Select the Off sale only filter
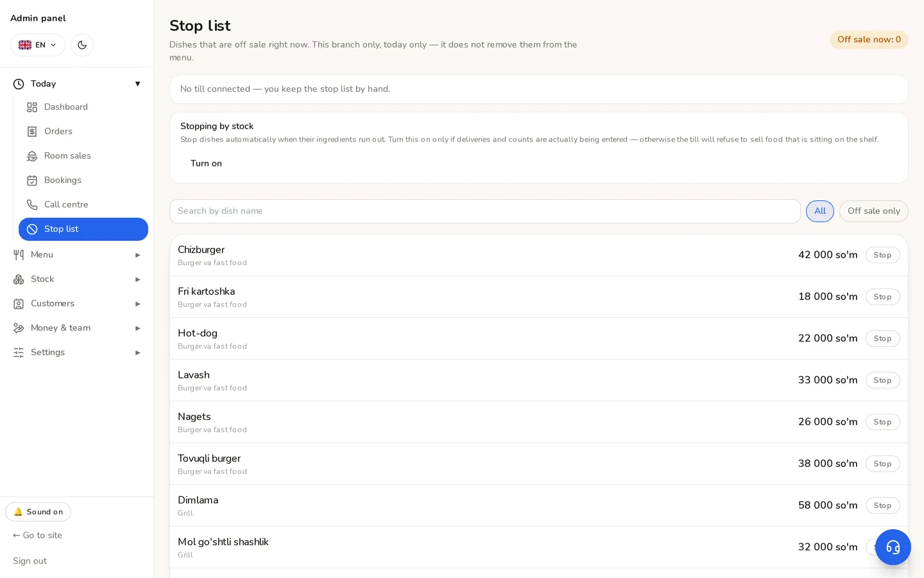Screen dimensions: 924x578 (873, 211)
